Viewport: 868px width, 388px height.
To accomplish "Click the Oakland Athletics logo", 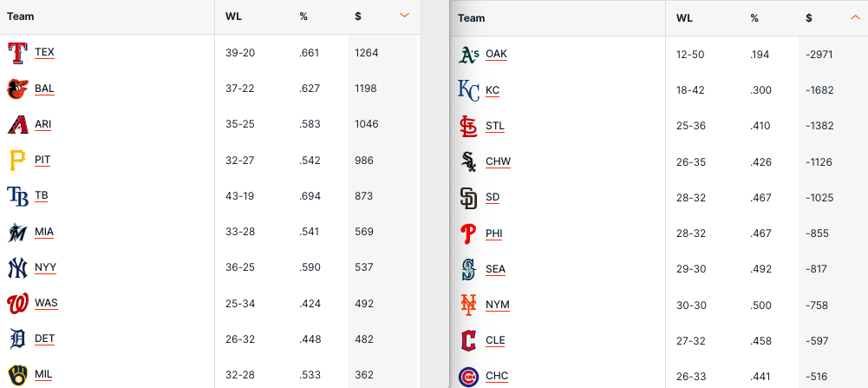I will pyautogui.click(x=468, y=55).
